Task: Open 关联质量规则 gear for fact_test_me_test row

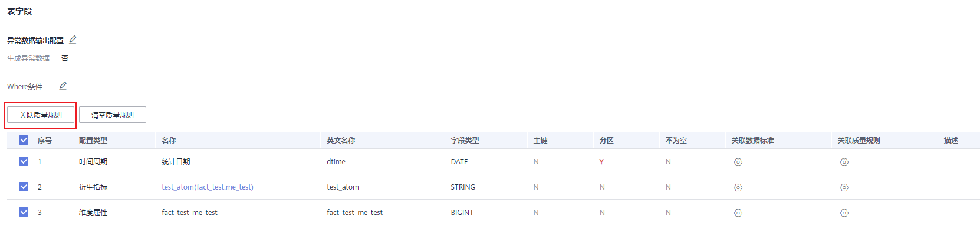Action: pos(844,213)
